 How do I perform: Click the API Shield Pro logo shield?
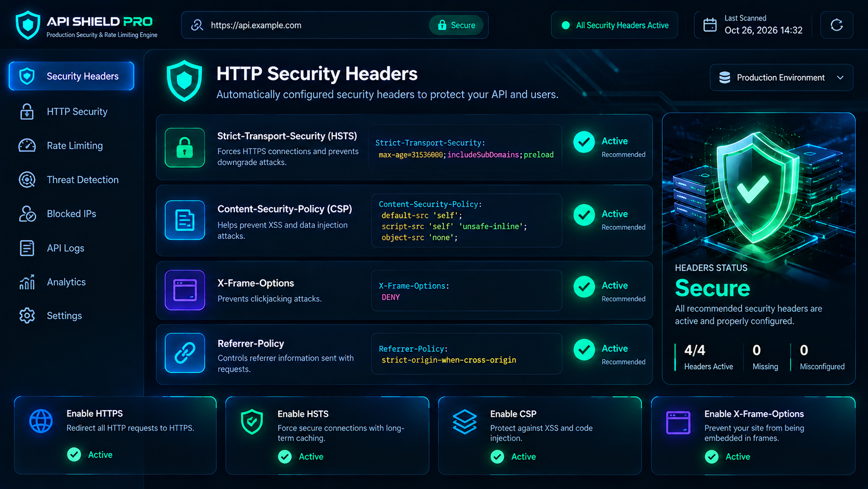tap(28, 25)
